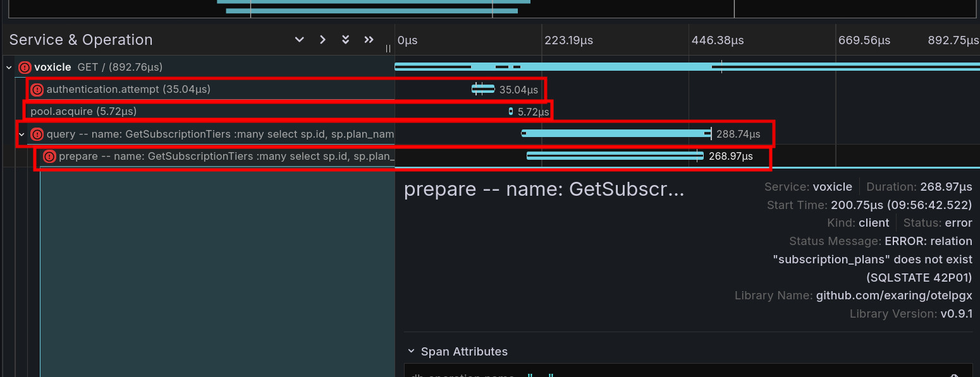This screenshot has width=980, height=377.
Task: Click the error icon on the prepare span
Action: [49, 157]
